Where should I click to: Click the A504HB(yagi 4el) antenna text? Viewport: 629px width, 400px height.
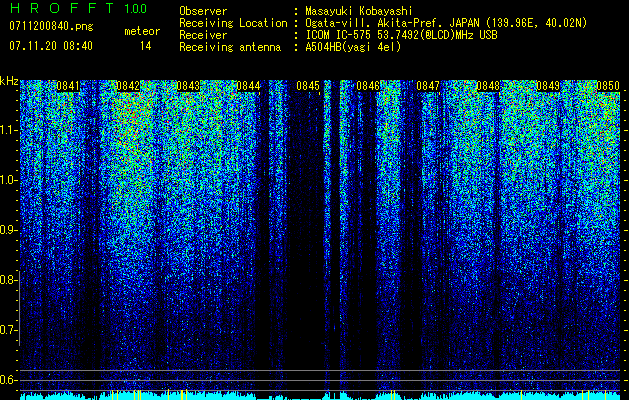(353, 47)
